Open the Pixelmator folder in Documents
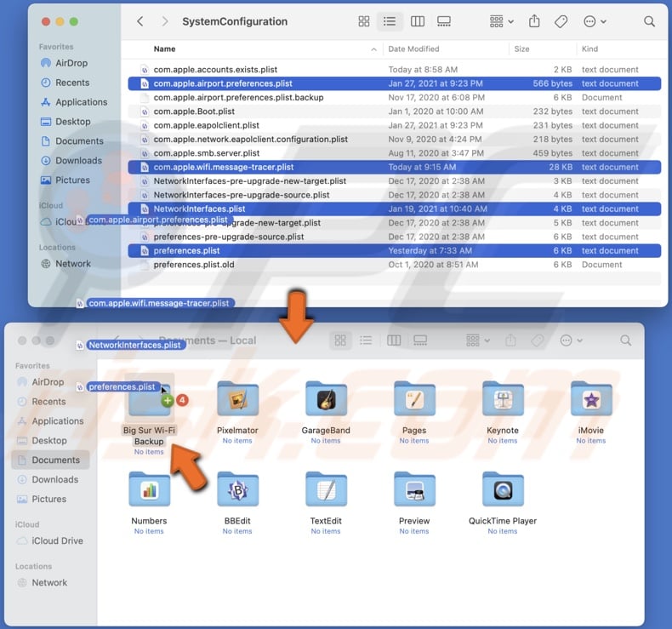The width and height of the screenshot is (672, 629). pos(237,398)
